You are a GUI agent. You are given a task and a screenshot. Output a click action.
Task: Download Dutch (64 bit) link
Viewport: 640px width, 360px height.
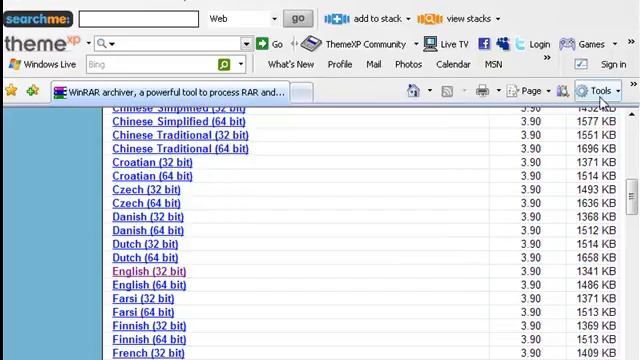pyautogui.click(x=145, y=258)
